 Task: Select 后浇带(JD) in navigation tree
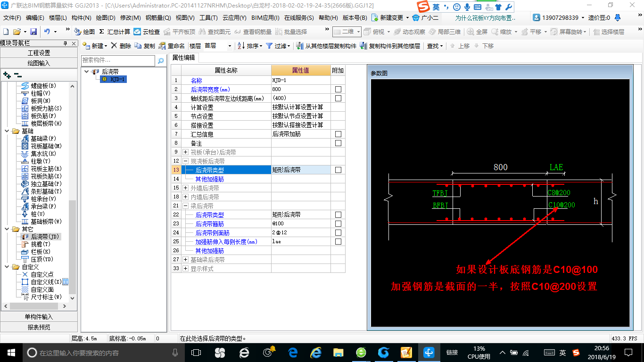click(41, 237)
